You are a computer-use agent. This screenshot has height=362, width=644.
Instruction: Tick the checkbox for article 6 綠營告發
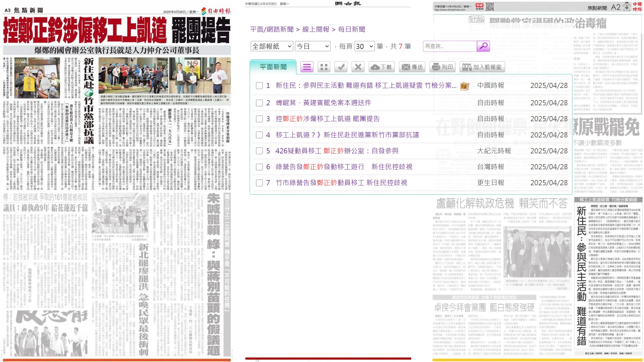pyautogui.click(x=259, y=167)
